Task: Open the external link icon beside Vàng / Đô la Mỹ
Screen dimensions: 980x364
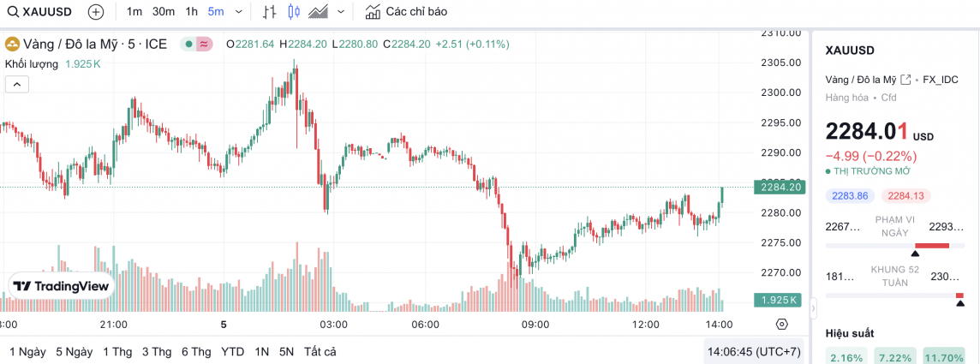Action: coord(906,79)
